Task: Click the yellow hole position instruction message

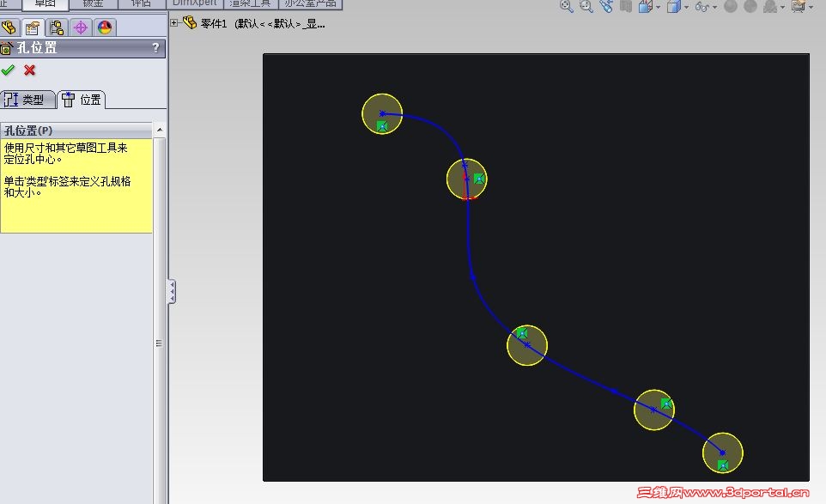Action: pyautogui.click(x=76, y=185)
